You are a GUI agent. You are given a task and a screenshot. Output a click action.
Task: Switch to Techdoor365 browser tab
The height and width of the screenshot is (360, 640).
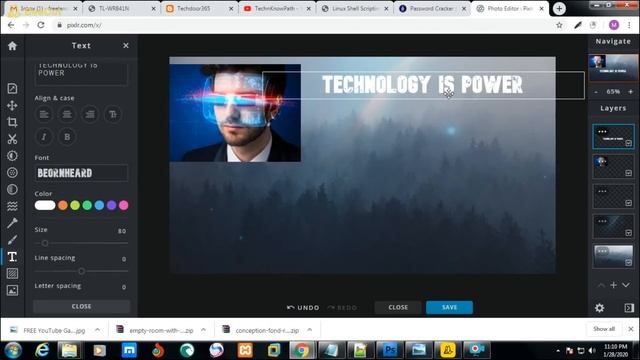(x=199, y=9)
